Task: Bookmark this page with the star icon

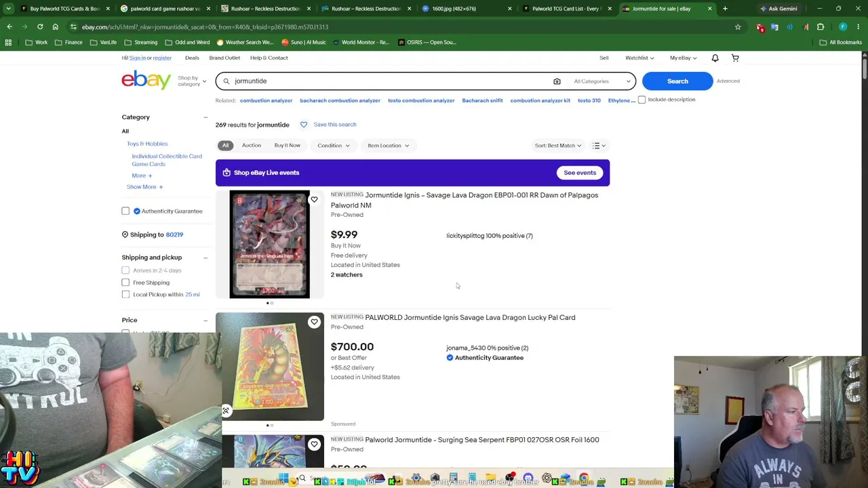Action: [738, 27]
